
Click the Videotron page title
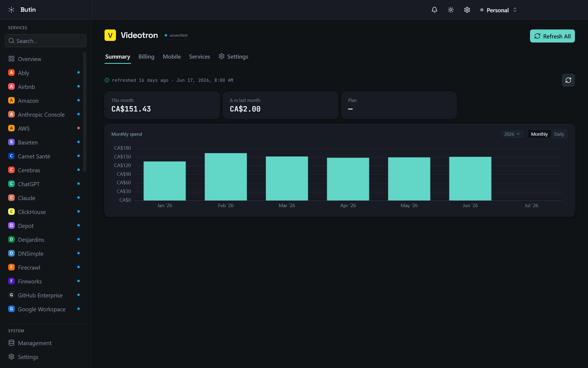tap(139, 35)
